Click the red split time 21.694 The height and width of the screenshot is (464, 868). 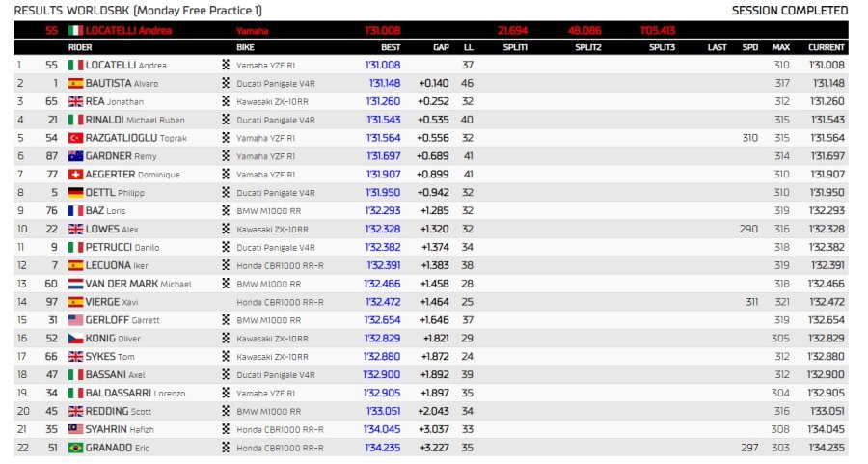click(513, 31)
